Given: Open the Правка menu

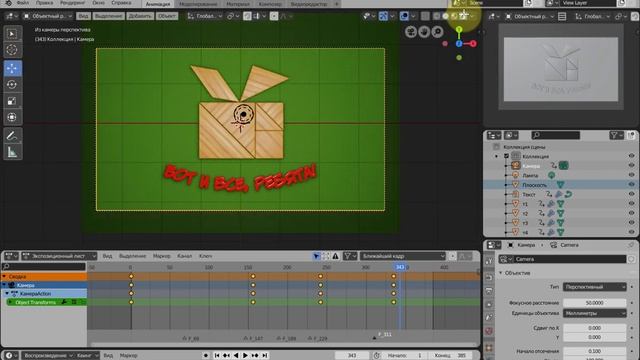Looking at the screenshot, I should pos(44,3).
